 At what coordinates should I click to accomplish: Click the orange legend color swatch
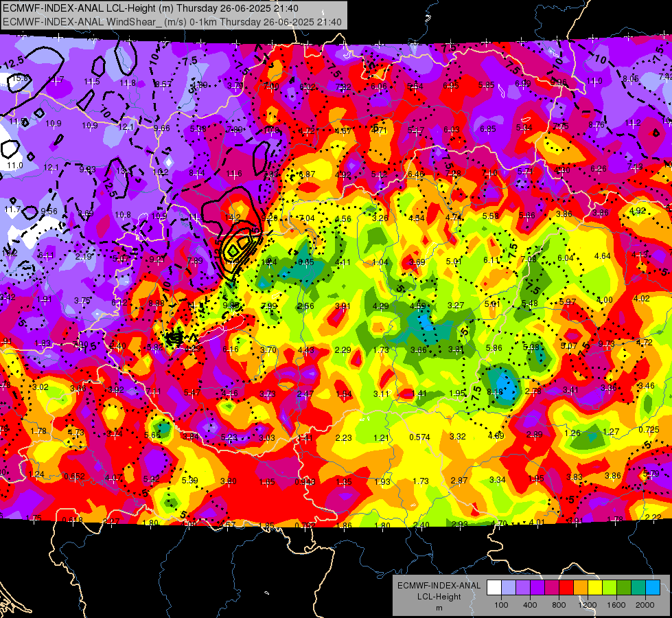581,588
